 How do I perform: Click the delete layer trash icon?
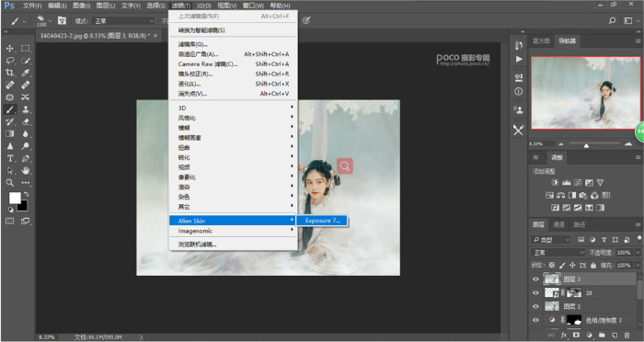pyautogui.click(x=627, y=336)
